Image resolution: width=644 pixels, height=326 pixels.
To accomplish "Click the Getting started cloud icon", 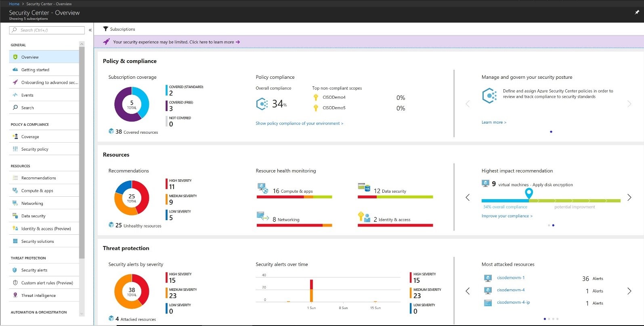I will 15,69.
